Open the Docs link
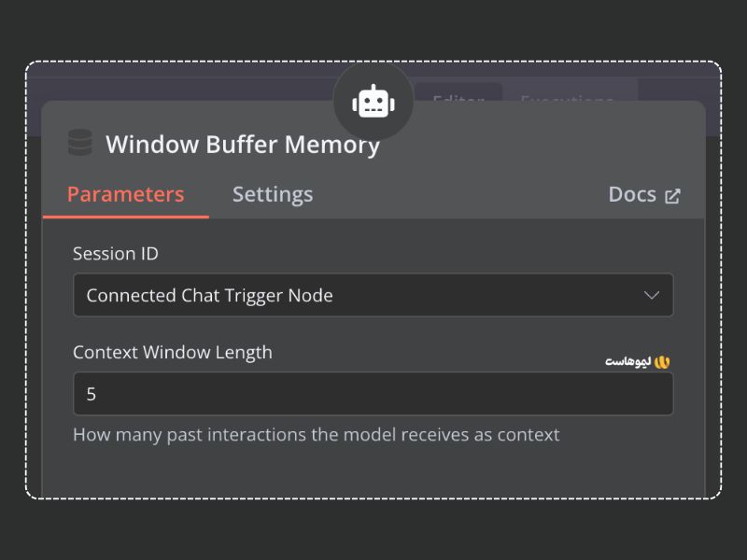Image resolution: width=747 pixels, height=560 pixels. click(632, 194)
